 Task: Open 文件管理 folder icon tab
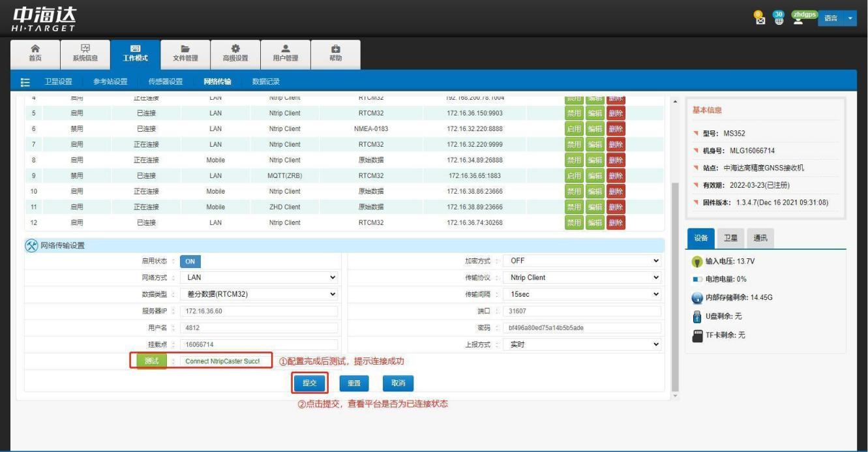pos(185,52)
